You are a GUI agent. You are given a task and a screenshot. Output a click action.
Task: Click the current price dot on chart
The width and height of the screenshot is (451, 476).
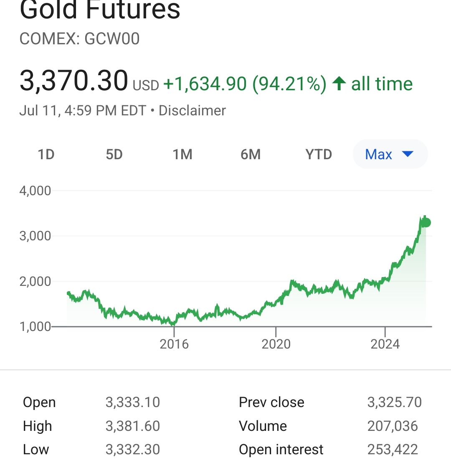coord(426,223)
